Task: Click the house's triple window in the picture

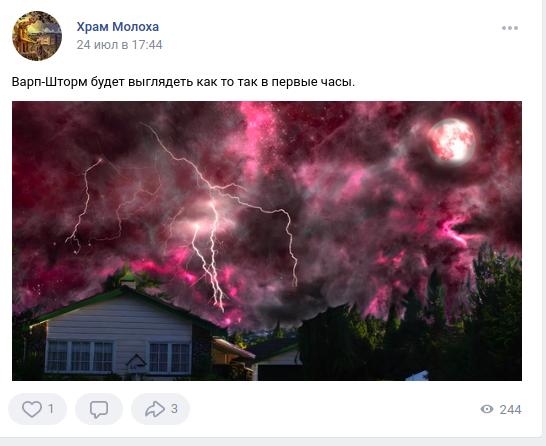Action: pos(80,357)
